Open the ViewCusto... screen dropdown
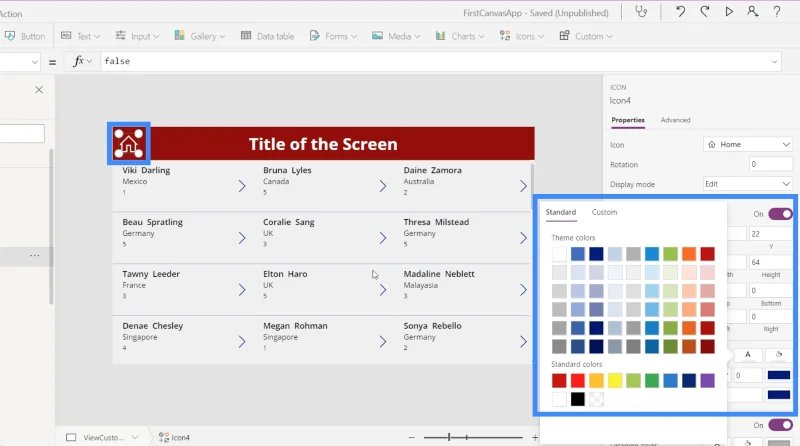Image resolution: width=800 pixels, height=446 pixels. [x=135, y=437]
